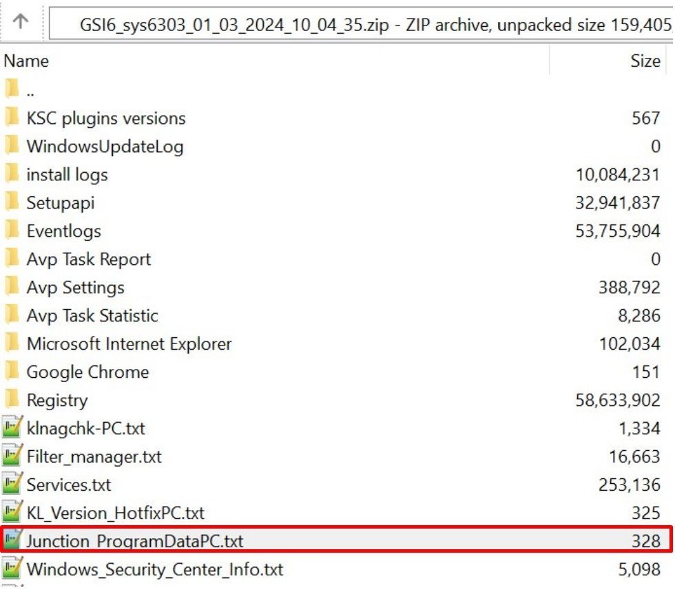Select the 'Windows_Security_Center_Info.txt' file name

[155, 570]
